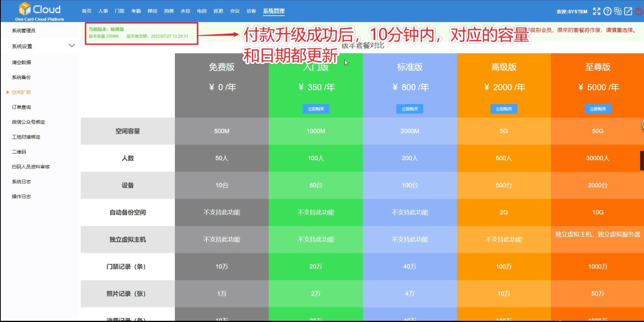
Task: Open 二维码 in the sidebar
Action: [19, 152]
